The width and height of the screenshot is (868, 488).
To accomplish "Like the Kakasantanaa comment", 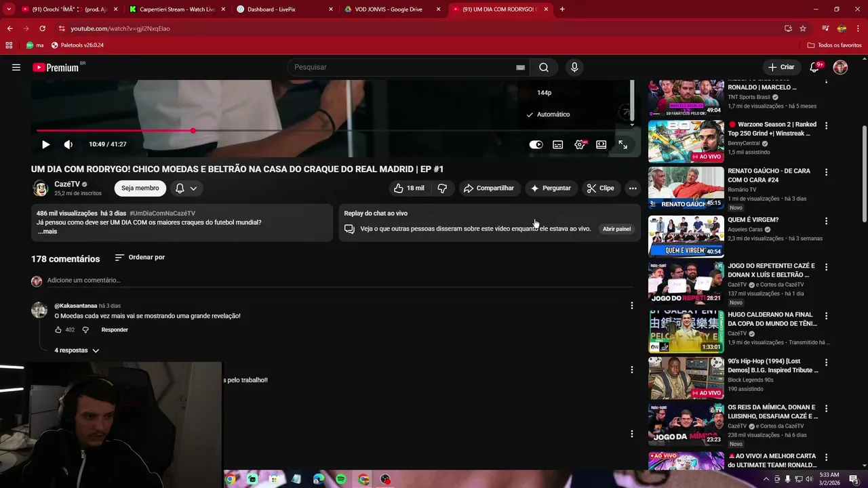I will [58, 330].
